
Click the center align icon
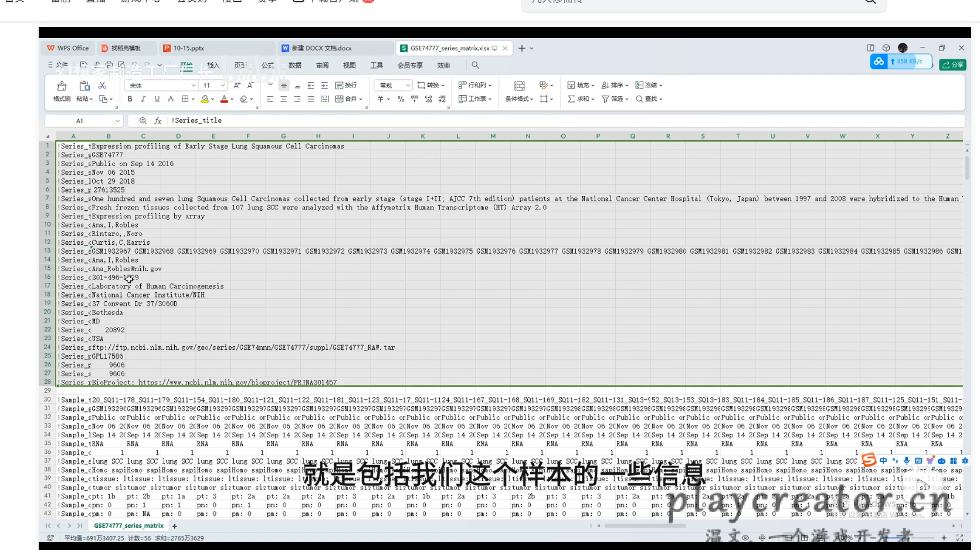284,99
